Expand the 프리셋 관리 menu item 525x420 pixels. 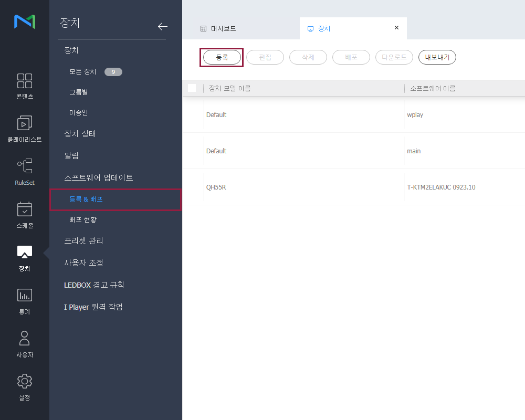84,241
